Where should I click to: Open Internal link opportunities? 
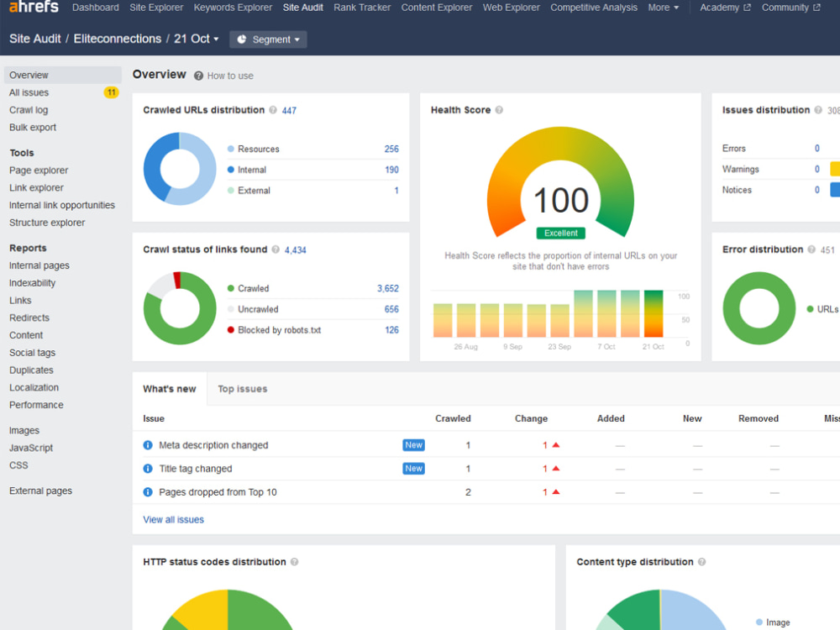click(62, 205)
